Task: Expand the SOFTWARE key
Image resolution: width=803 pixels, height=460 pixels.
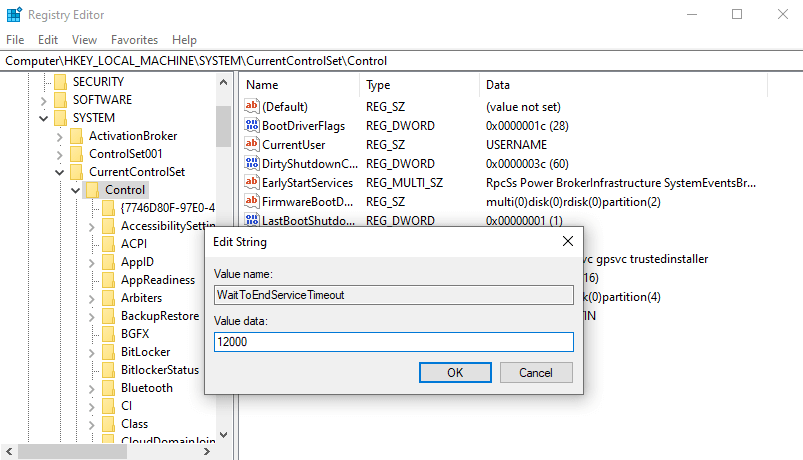Action: point(44,100)
